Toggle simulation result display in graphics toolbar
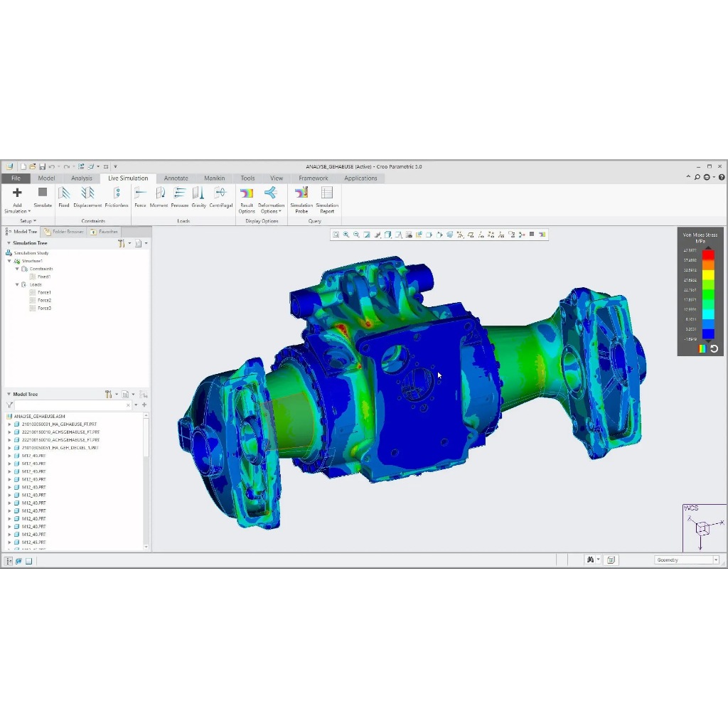The height and width of the screenshot is (728, 728). tap(542, 235)
